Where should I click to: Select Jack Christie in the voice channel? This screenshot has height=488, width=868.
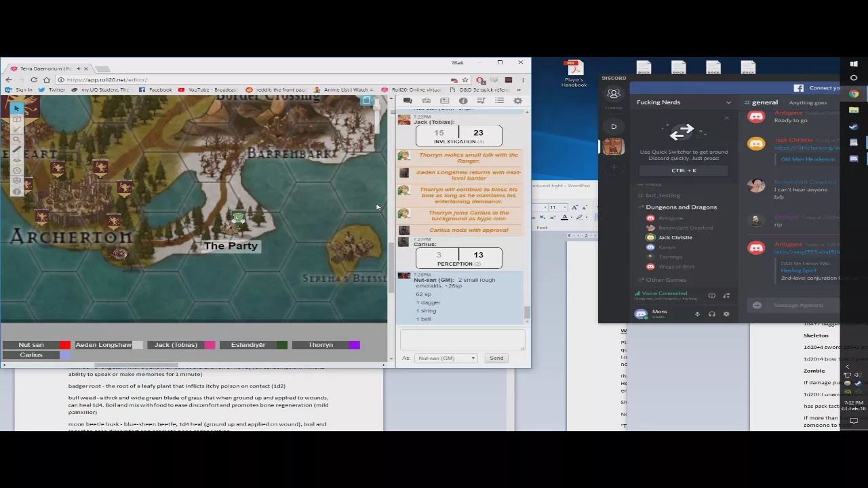click(675, 237)
